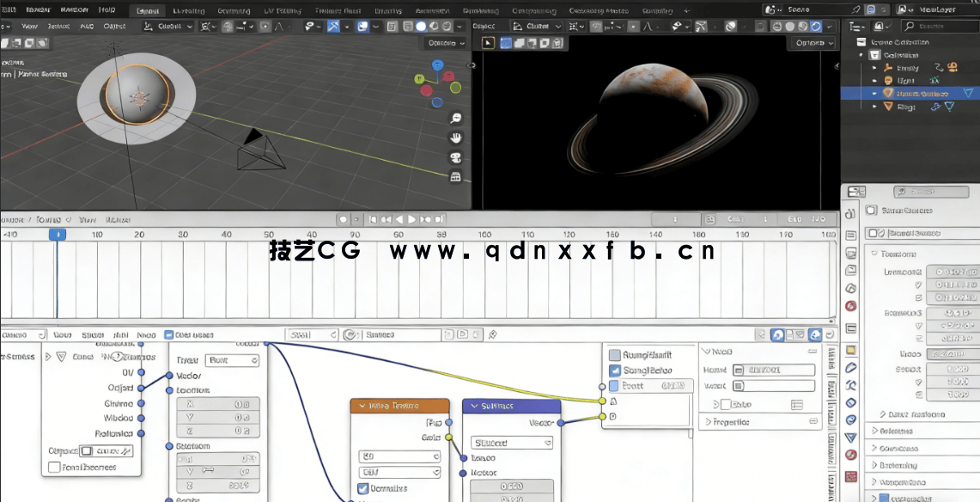The image size is (980, 502).
Task: Toggle the Normalize checkbox on the Noise Texture node
Action: pyautogui.click(x=363, y=488)
